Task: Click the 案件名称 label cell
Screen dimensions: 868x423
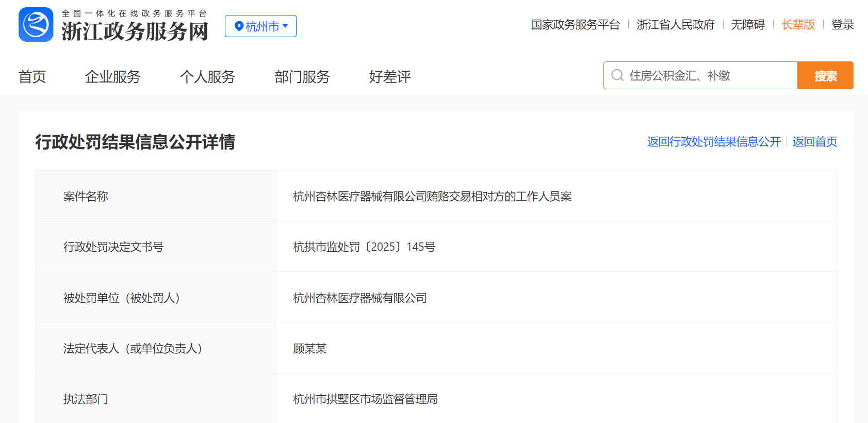Action: point(156,196)
